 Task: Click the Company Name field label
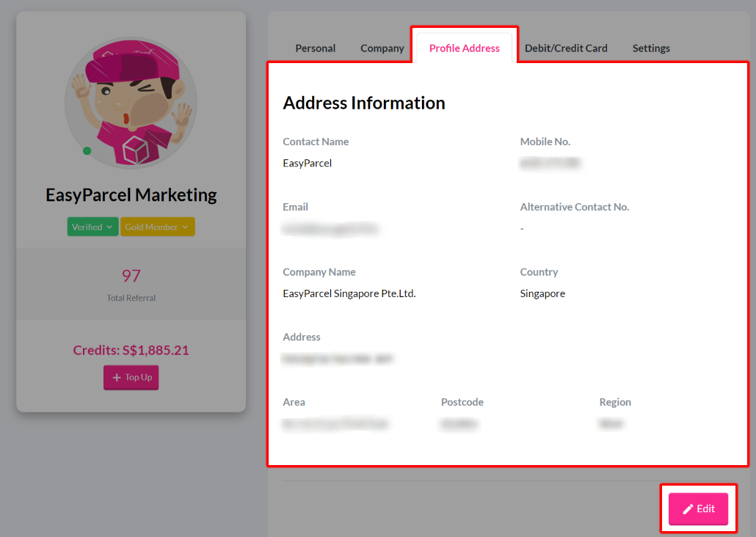click(x=319, y=272)
